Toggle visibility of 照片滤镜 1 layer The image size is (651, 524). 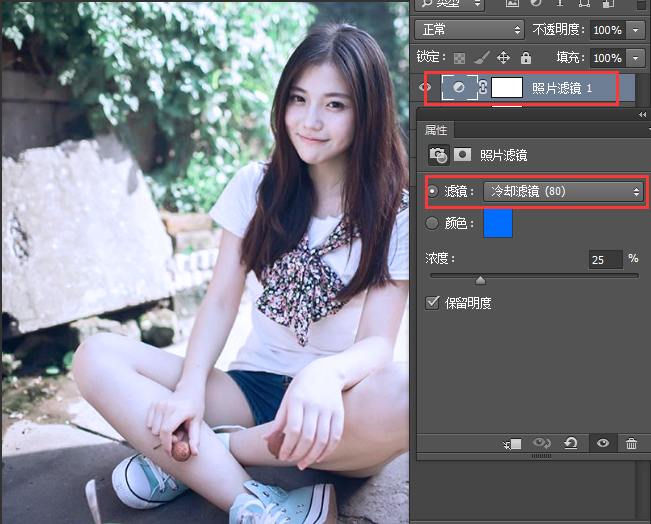425,88
